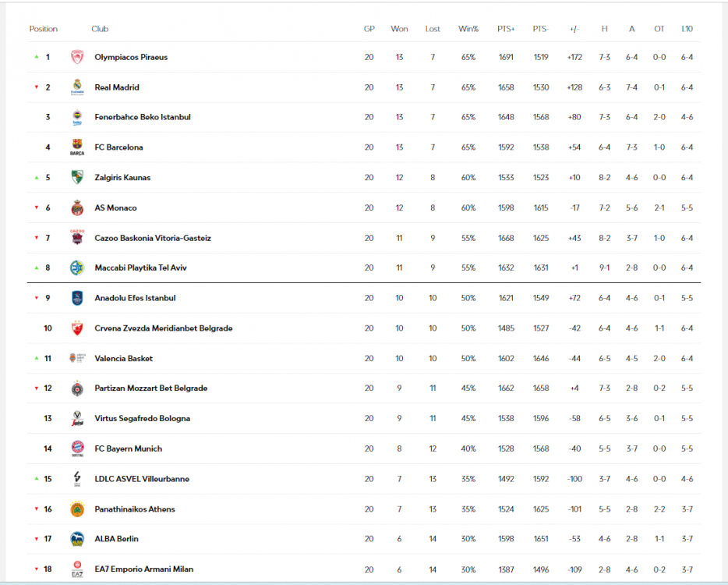Click the Real Madrid crest icon
Viewport: 728px width, 585px height.
pos(77,87)
